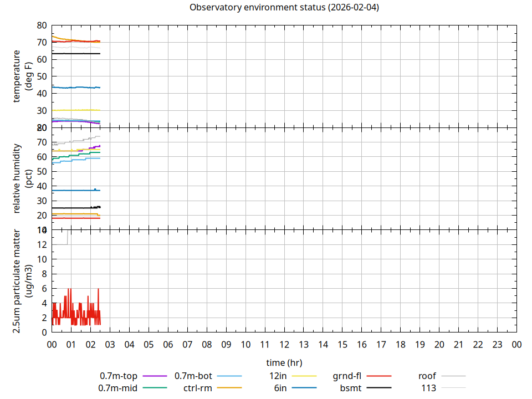Select hour 06 on the time axis

(168, 345)
